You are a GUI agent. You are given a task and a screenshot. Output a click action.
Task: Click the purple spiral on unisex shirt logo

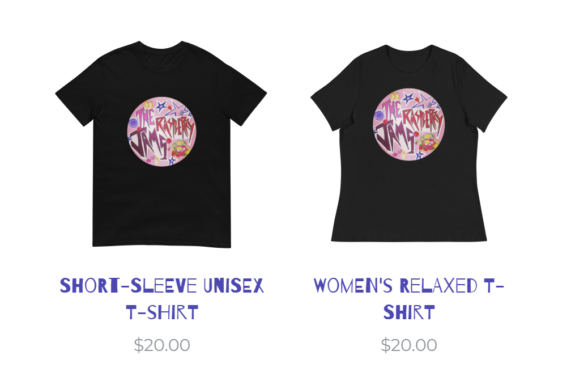click(x=133, y=122)
